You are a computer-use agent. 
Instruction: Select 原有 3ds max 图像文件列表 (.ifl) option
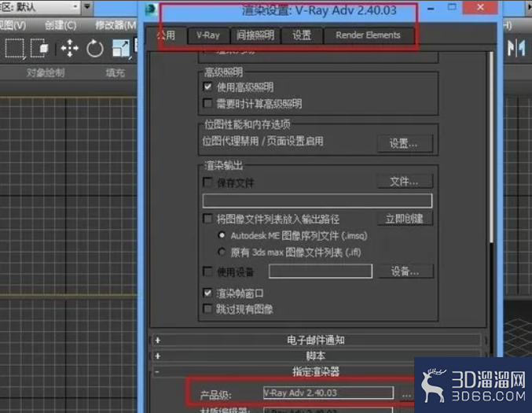(x=222, y=252)
